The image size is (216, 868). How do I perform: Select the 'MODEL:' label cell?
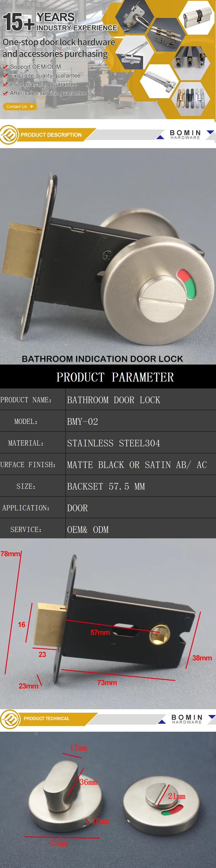(32, 421)
